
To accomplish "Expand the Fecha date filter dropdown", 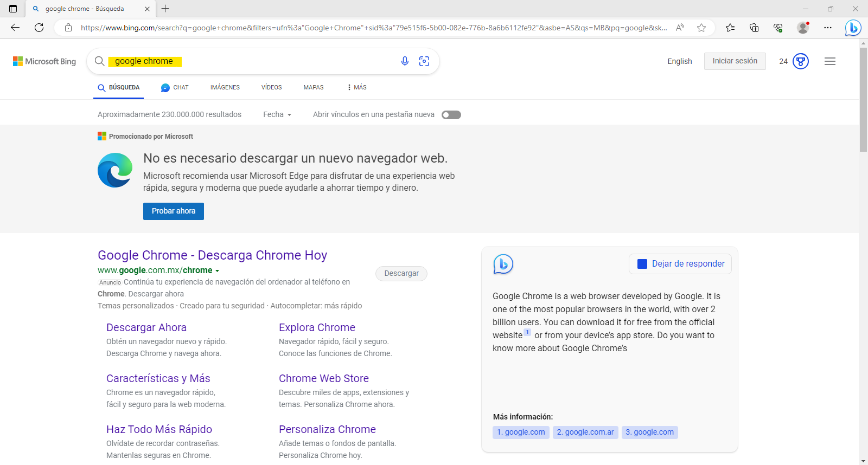I will [277, 114].
